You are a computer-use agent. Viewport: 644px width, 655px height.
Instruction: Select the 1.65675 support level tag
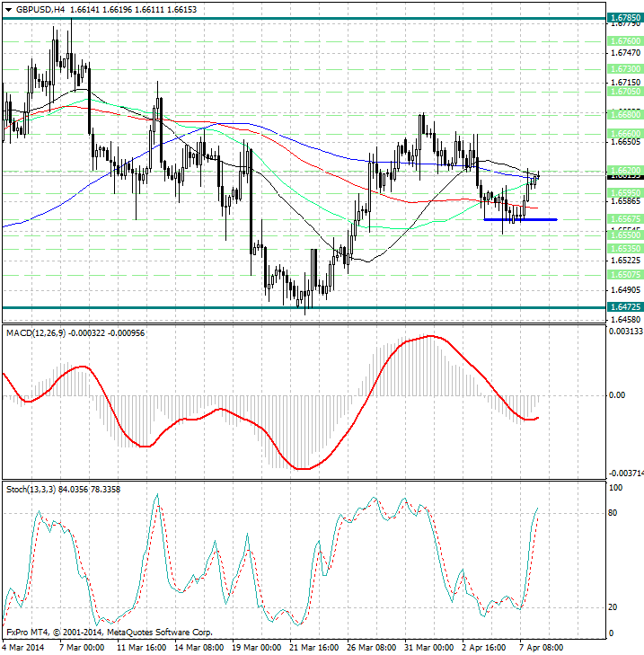(x=623, y=217)
